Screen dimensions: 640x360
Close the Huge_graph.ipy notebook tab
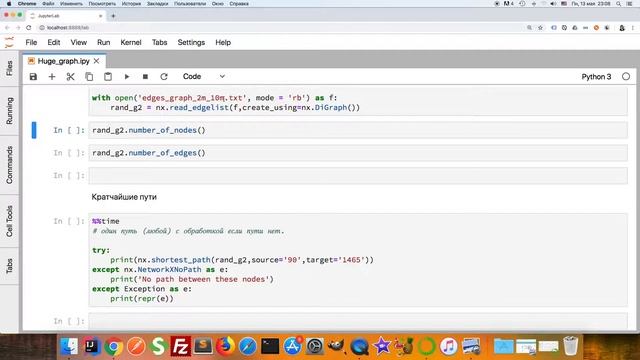click(96, 61)
